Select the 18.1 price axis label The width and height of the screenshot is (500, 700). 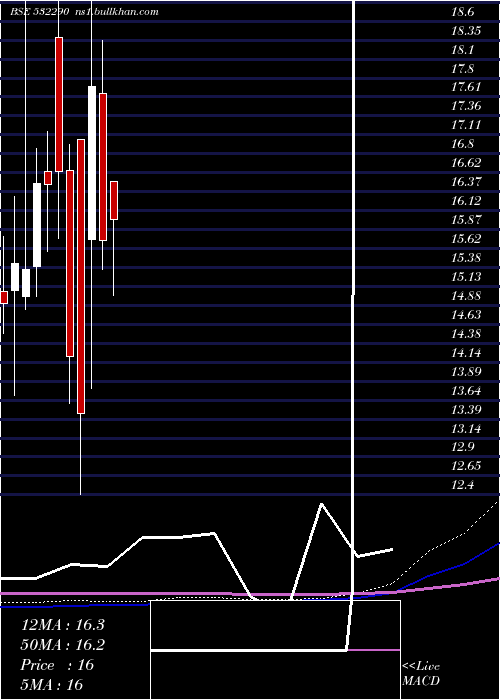point(463,50)
